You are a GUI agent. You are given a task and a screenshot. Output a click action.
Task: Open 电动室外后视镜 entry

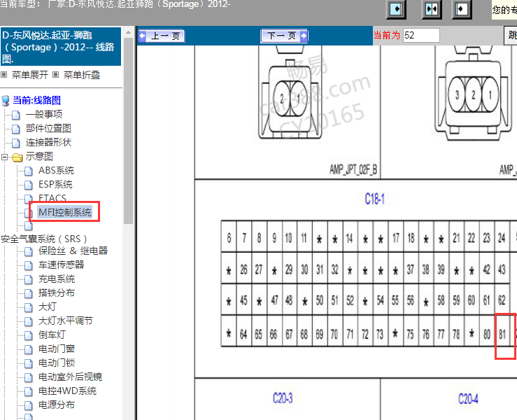click(x=70, y=377)
